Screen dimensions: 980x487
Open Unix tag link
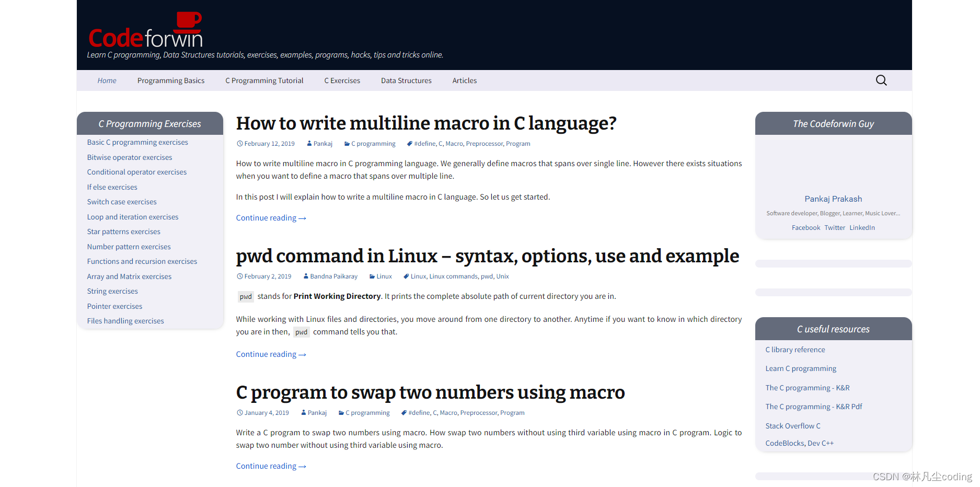[x=502, y=276]
